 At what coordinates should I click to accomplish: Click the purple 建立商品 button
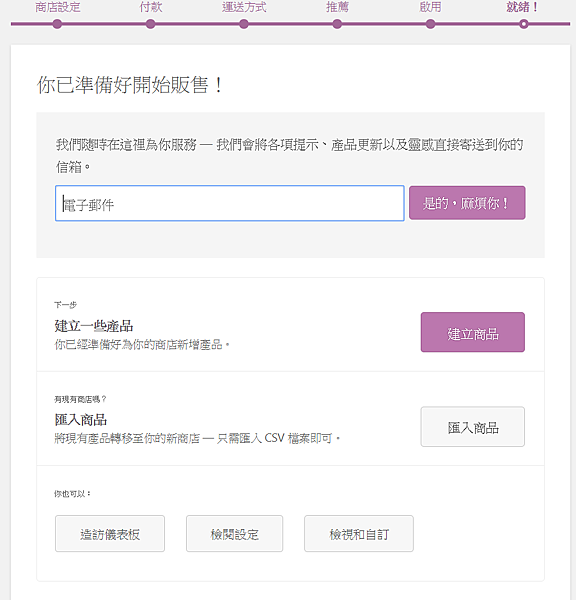(x=473, y=332)
